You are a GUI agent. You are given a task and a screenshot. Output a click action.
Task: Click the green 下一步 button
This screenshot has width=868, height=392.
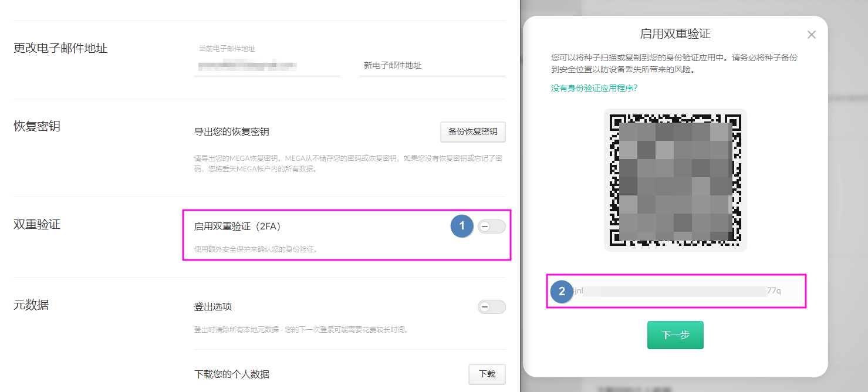(675, 335)
